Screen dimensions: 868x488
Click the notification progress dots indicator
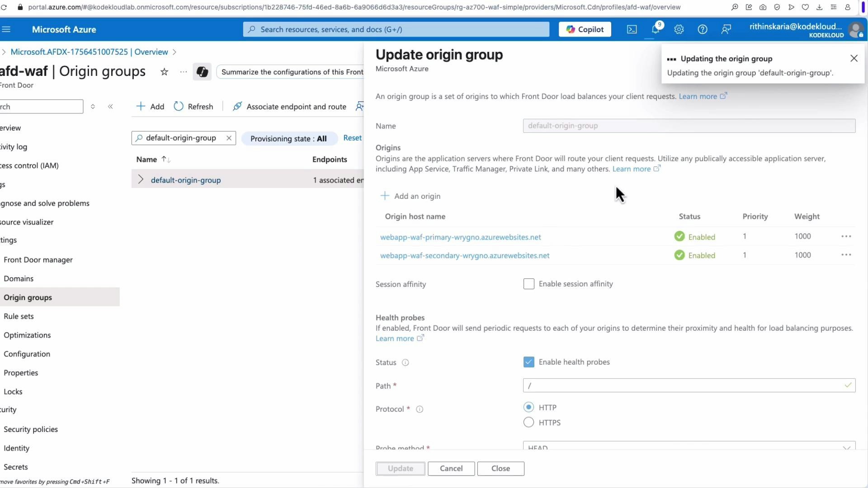pos(672,59)
